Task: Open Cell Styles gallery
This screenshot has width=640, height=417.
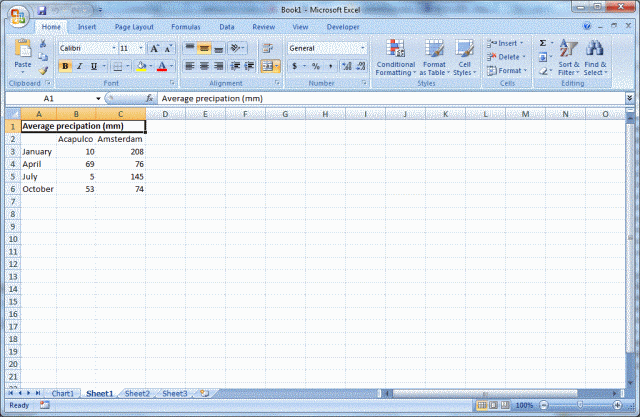Action: click(x=464, y=58)
